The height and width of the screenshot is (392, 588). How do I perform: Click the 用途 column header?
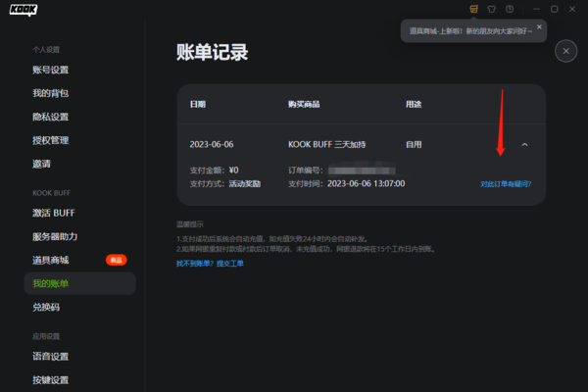[x=414, y=104]
